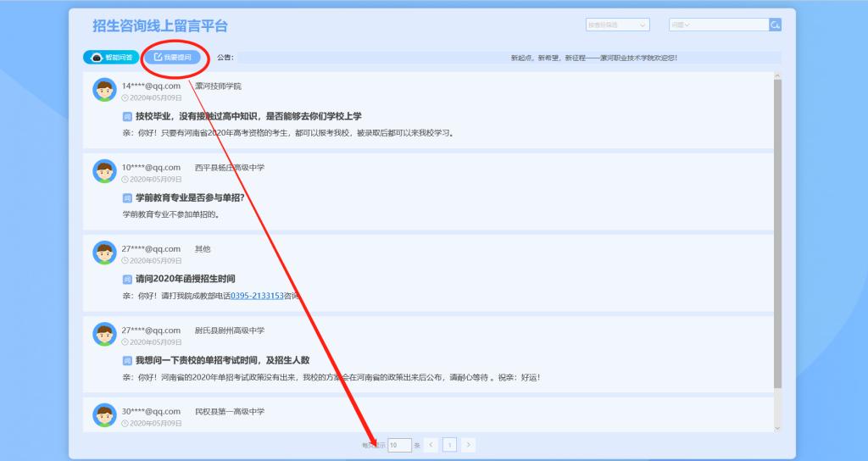Screen dimensions: 868x461
Task: Click the scroll-down arrow at list bottom
Action: tap(777, 429)
